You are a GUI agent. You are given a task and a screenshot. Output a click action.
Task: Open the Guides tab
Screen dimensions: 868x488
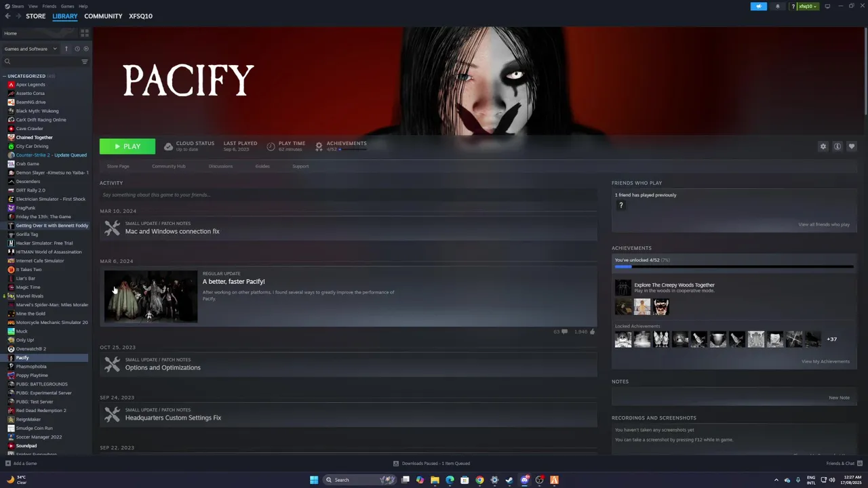262,166
